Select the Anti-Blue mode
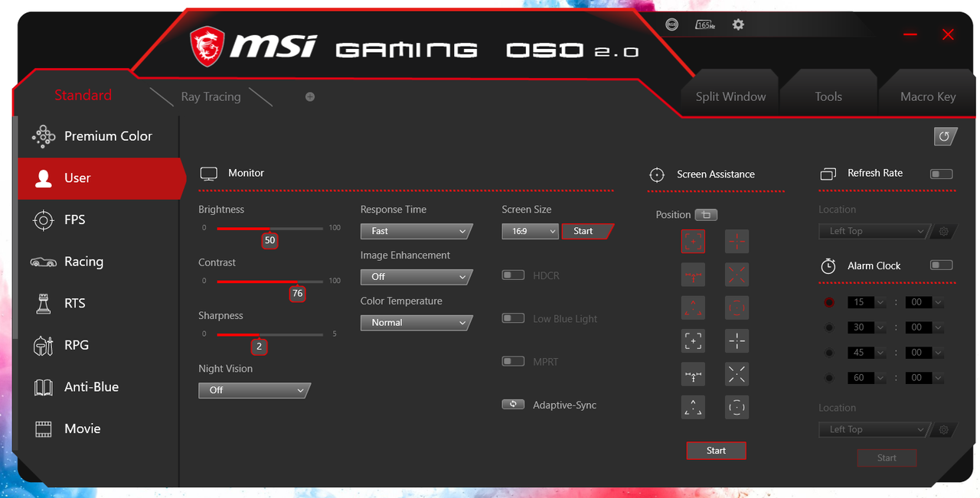Image resolution: width=980 pixels, height=498 pixels. pos(98,387)
